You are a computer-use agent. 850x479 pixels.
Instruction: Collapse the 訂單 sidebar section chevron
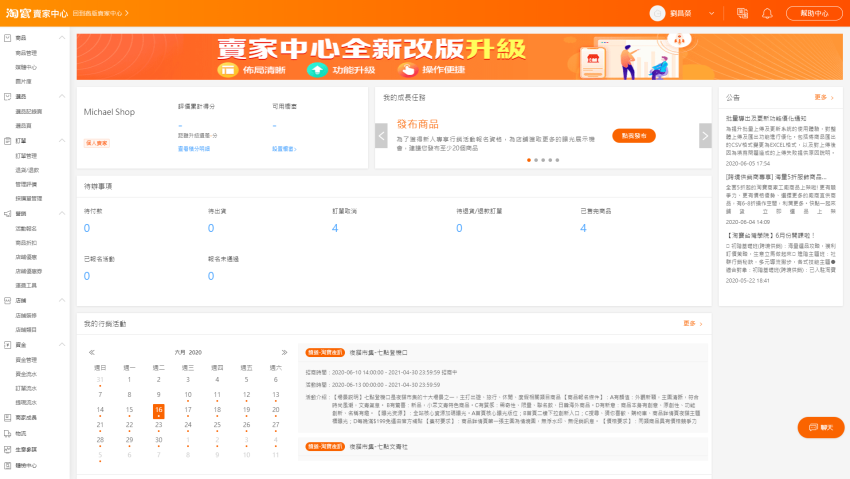click(62, 141)
